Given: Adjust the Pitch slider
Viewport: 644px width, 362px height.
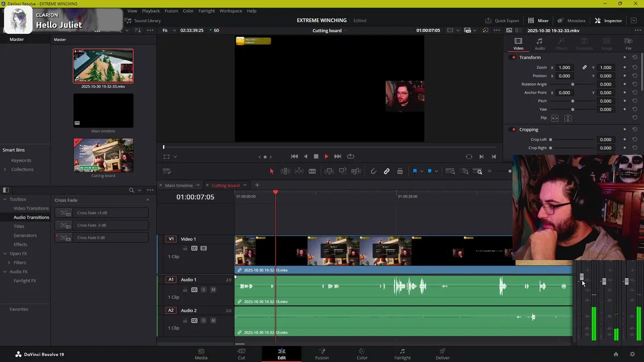Looking at the screenshot, I should click(573, 101).
